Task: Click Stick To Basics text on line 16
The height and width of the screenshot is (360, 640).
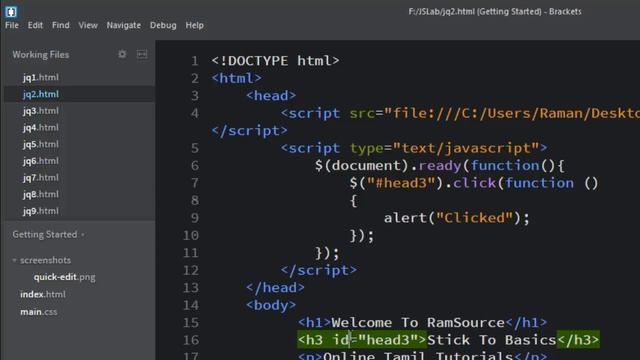Action: [x=491, y=340]
